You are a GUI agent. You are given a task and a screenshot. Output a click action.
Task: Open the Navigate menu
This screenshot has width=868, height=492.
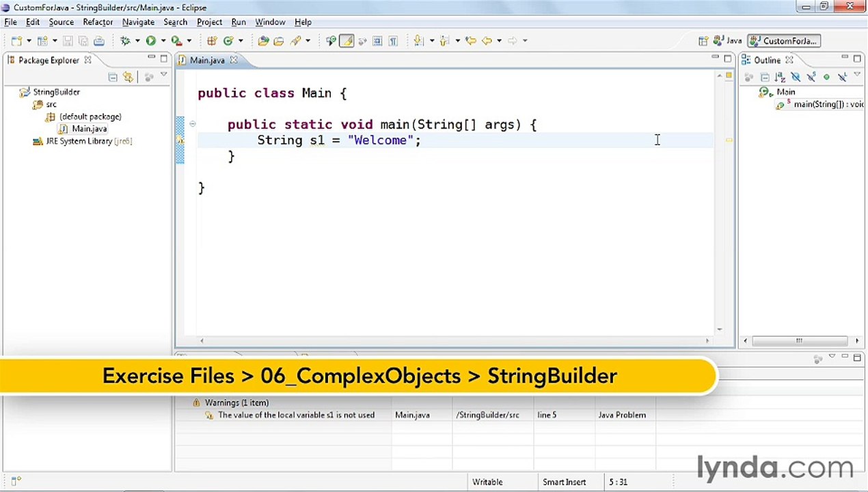coord(138,22)
